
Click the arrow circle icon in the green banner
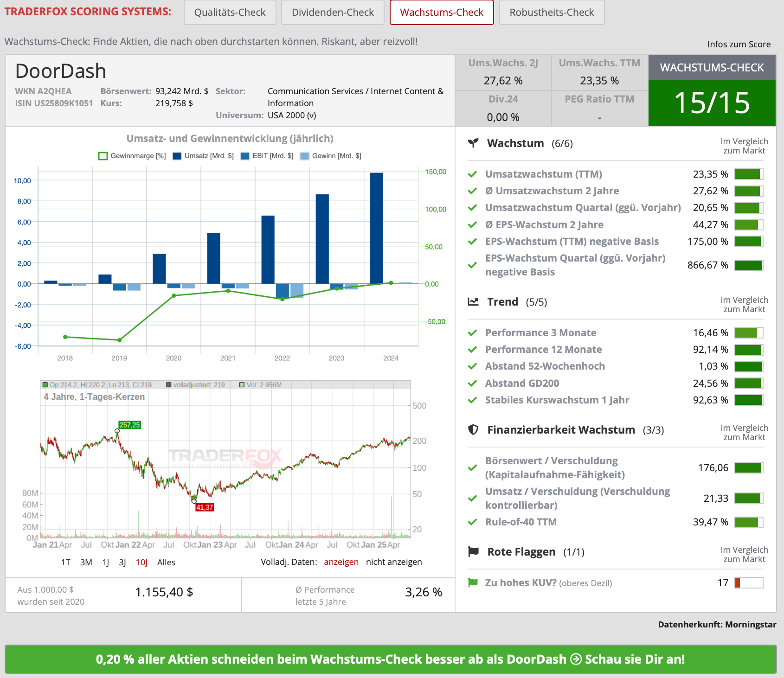[x=576, y=659]
